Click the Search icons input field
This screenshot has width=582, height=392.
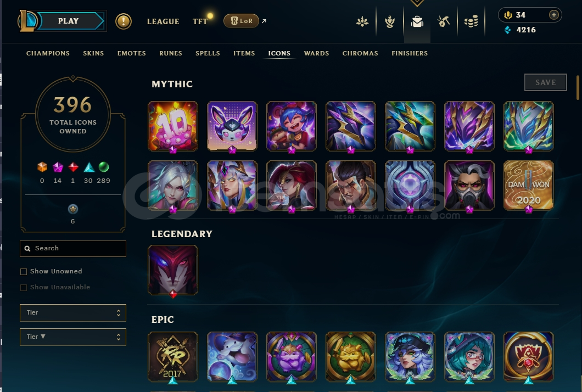[x=72, y=248]
